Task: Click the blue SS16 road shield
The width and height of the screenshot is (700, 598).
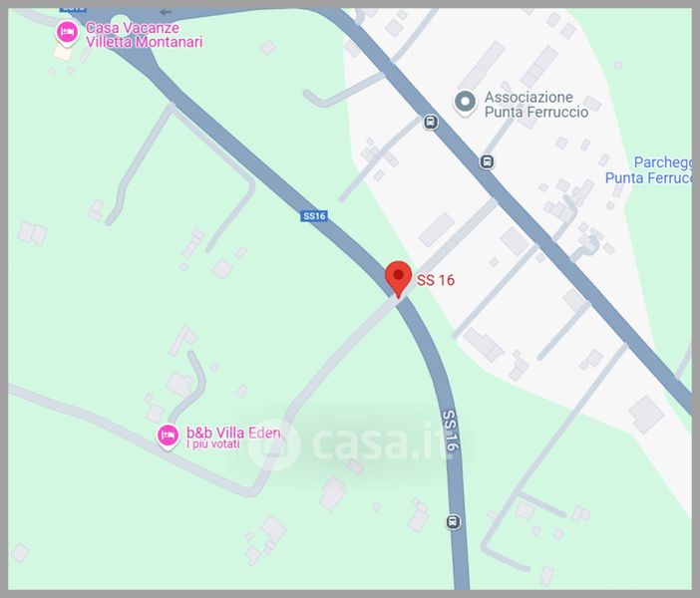Action: (314, 216)
